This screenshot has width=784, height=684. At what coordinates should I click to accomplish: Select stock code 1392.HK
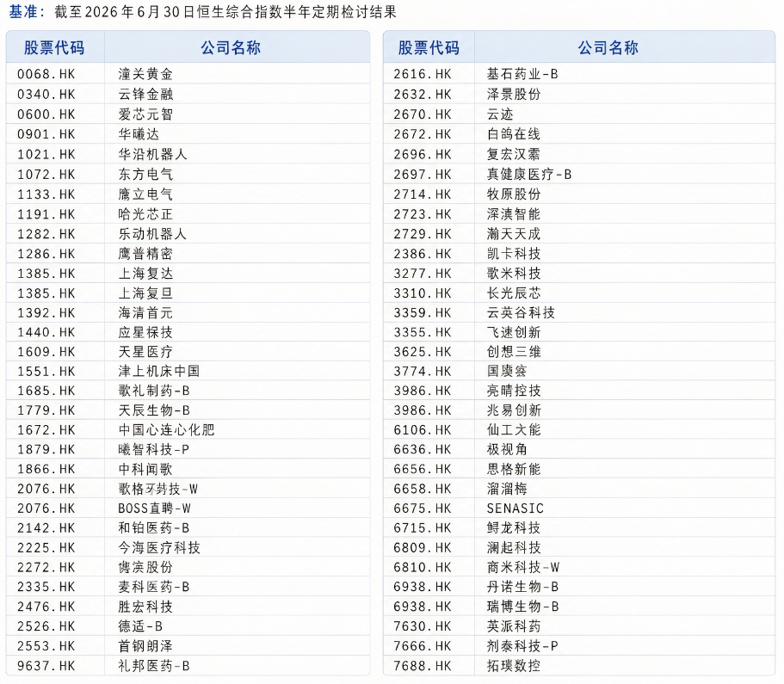click(46, 313)
